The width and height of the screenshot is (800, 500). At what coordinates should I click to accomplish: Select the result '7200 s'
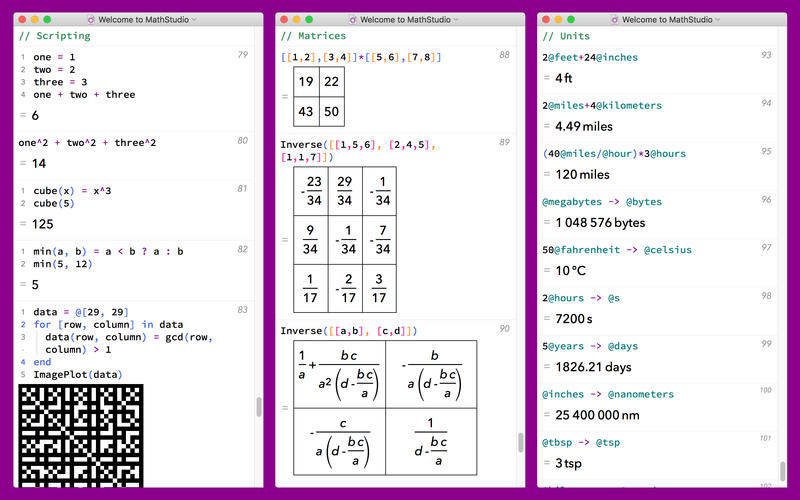[574, 319]
